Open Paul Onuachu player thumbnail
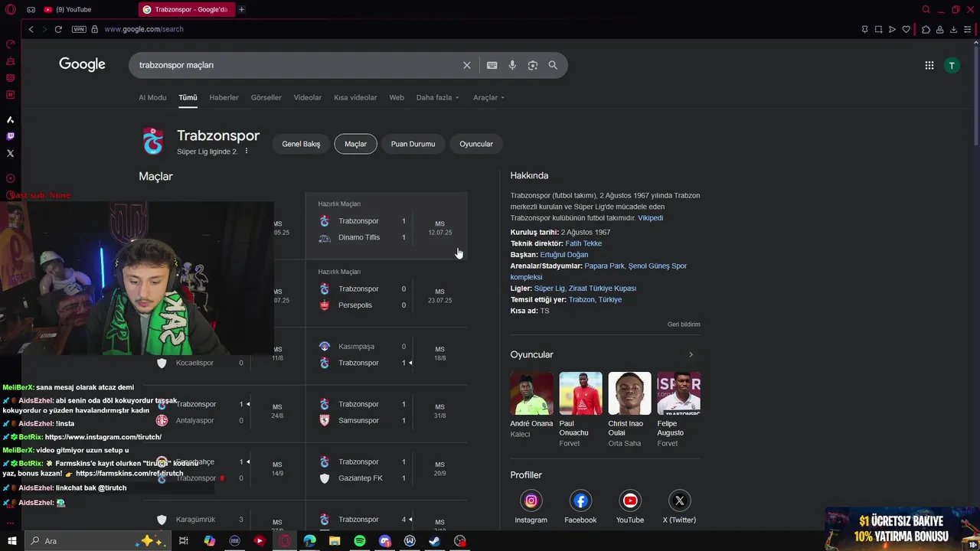Viewport: 980px width, 551px height. [x=580, y=393]
